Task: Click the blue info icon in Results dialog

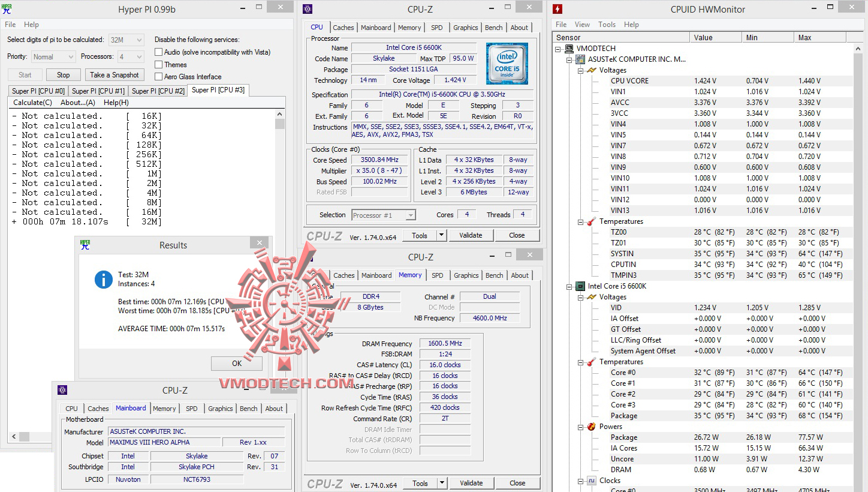Action: (x=104, y=279)
